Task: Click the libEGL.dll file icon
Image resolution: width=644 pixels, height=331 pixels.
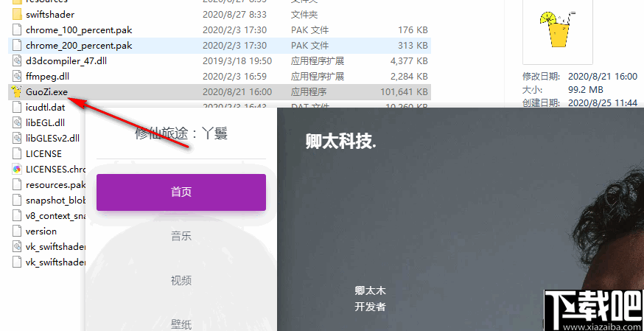Action: click(x=17, y=123)
